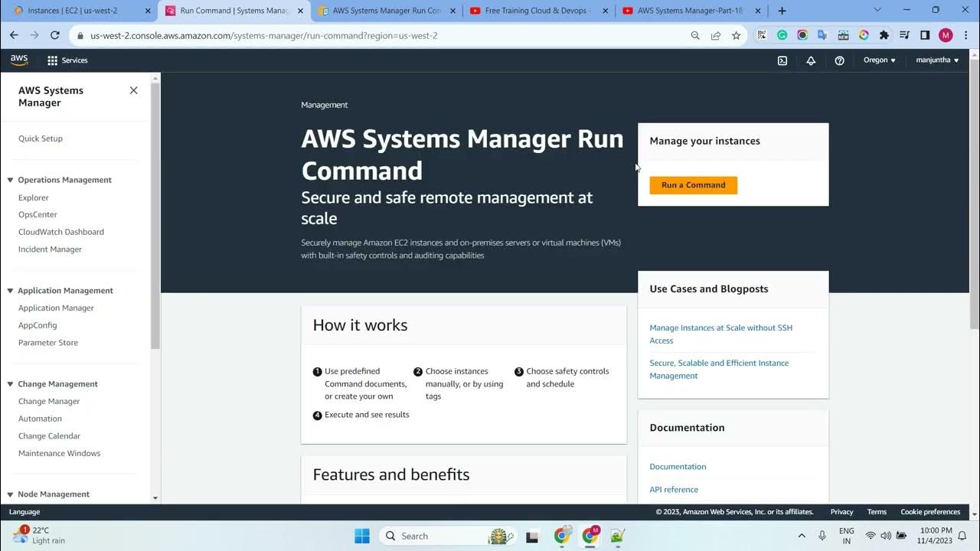Open CloudWatch Dashboard in sidebar
This screenshot has width=980, height=551.
pos(61,232)
